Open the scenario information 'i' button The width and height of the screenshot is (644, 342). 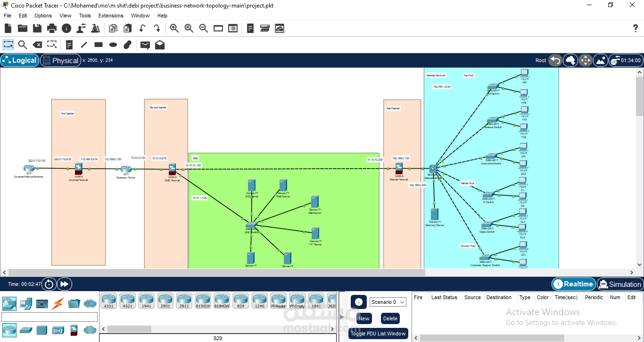[x=358, y=302]
